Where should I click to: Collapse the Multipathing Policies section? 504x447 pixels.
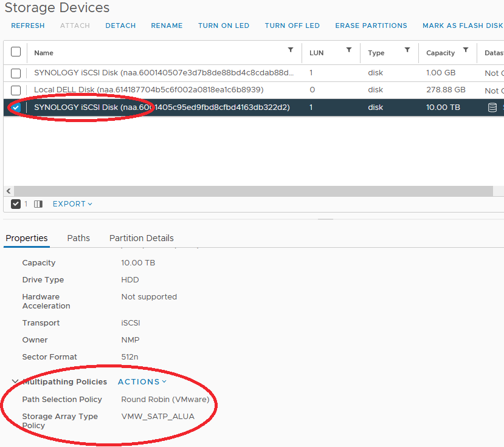(x=15, y=382)
